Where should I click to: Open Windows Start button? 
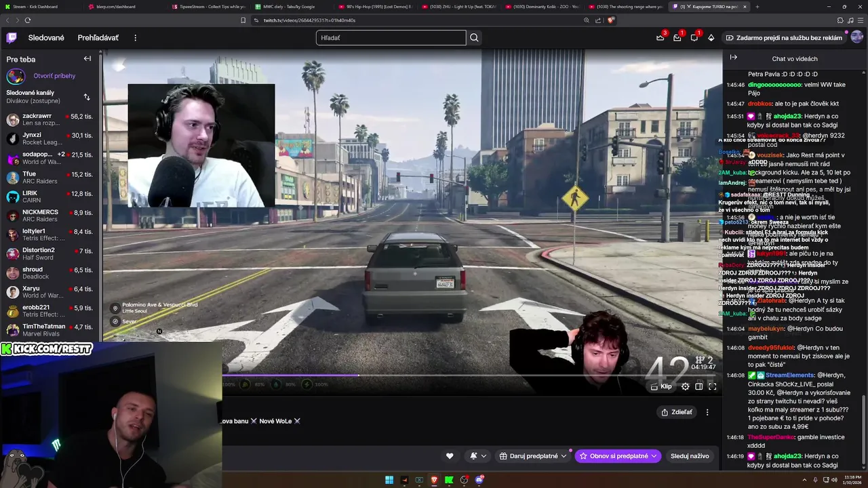(389, 480)
